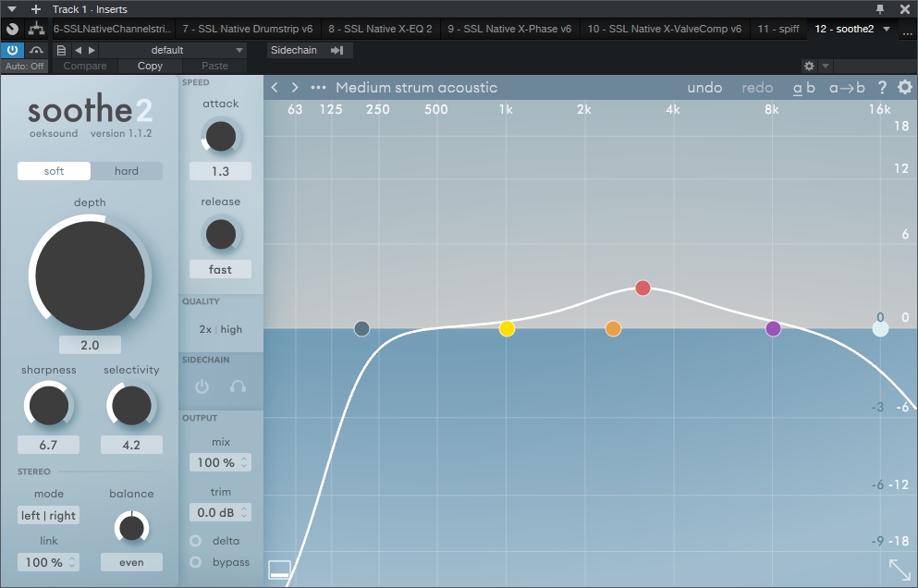
Task: Open the preset file page icon
Action: click(x=61, y=50)
